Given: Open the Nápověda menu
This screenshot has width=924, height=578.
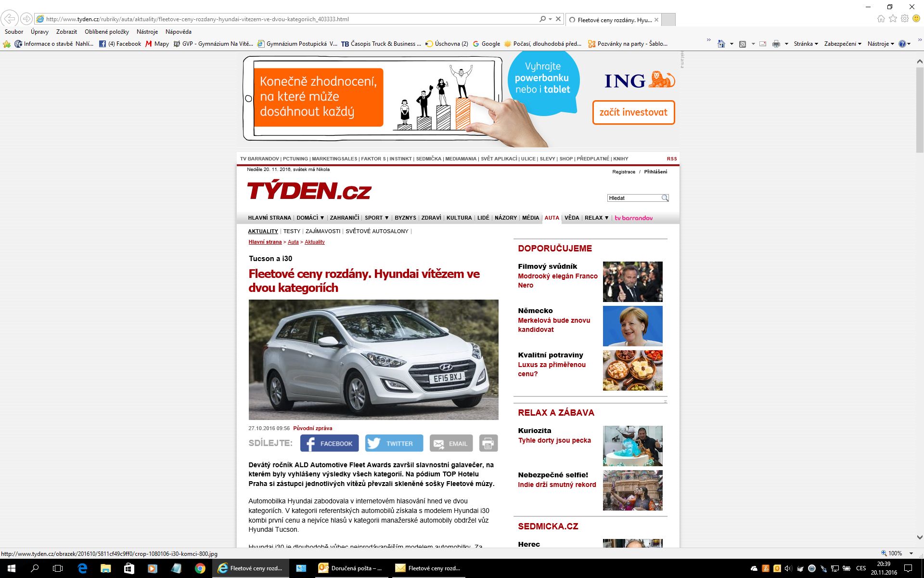Looking at the screenshot, I should click(x=179, y=32).
